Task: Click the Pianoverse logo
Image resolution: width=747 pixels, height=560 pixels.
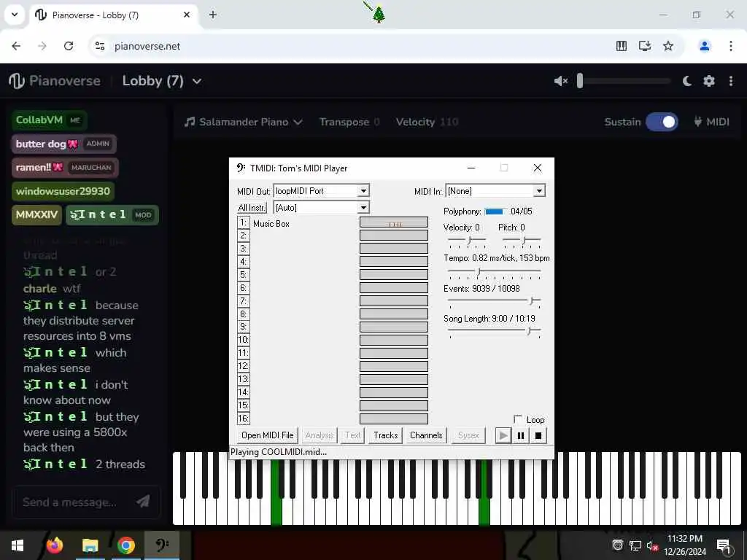Action: [55, 81]
